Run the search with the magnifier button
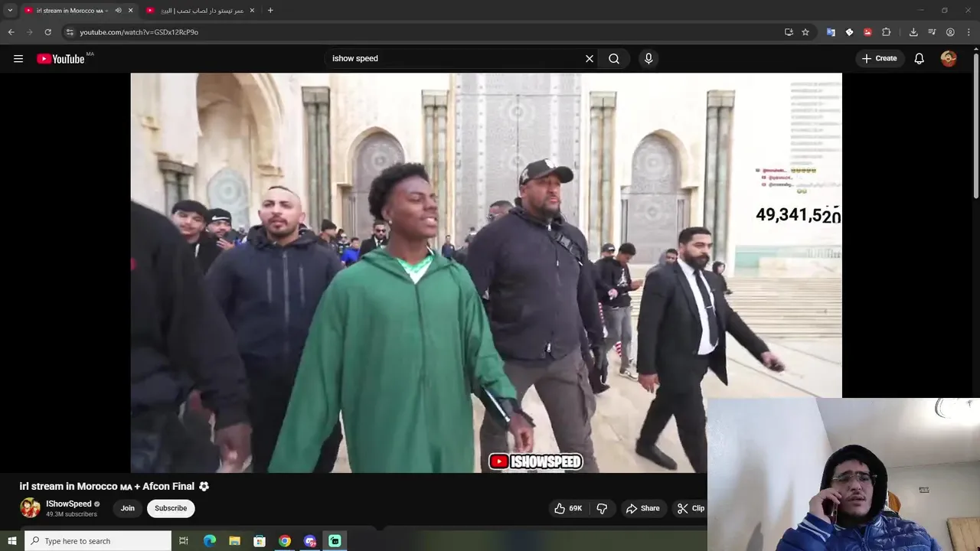980x551 pixels. pos(614,59)
